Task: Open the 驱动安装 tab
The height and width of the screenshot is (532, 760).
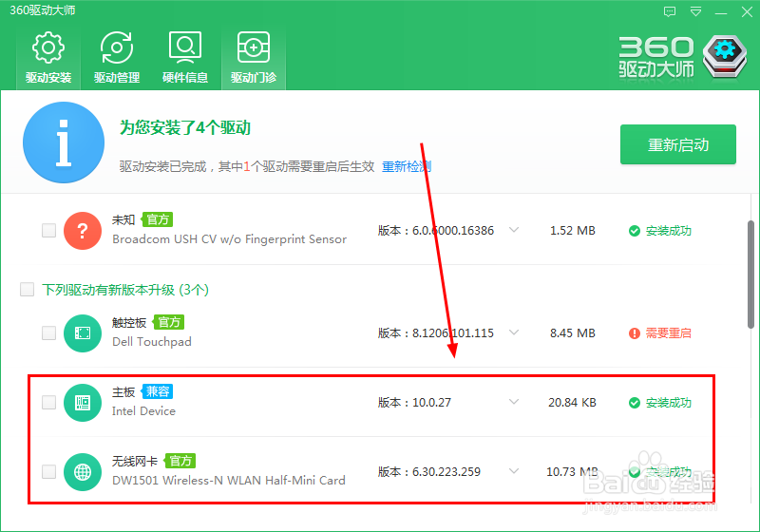Action: coord(48,58)
